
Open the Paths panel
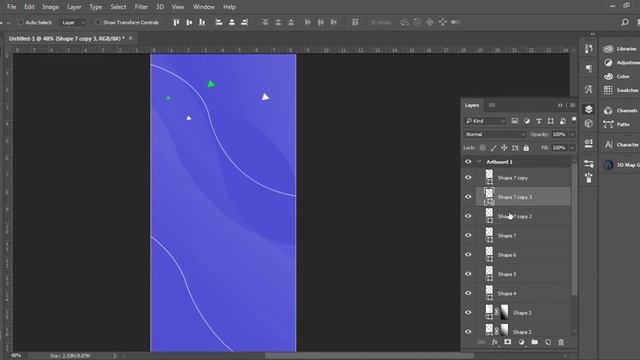(x=617, y=124)
